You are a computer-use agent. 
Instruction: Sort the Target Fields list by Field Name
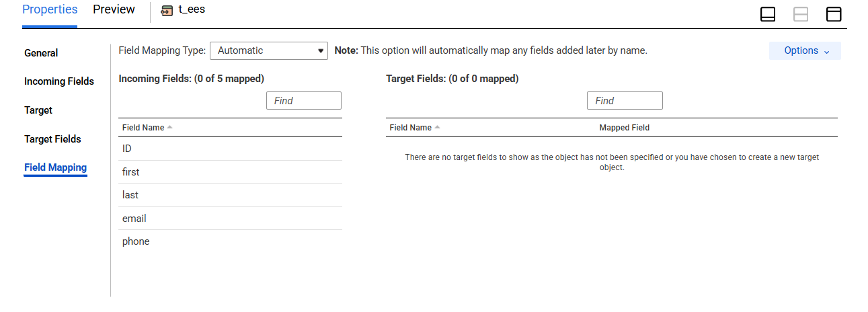[x=437, y=128]
